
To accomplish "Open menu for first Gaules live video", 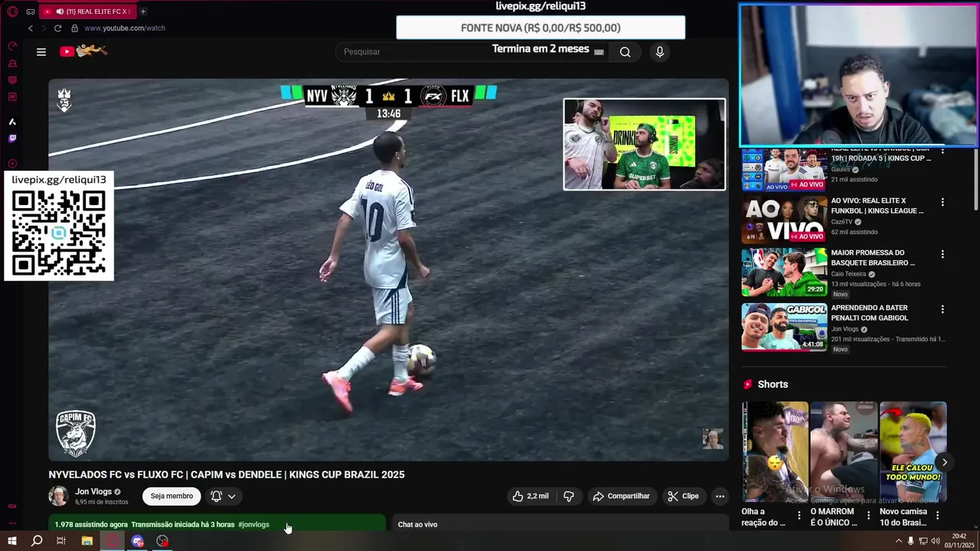I will (x=942, y=152).
